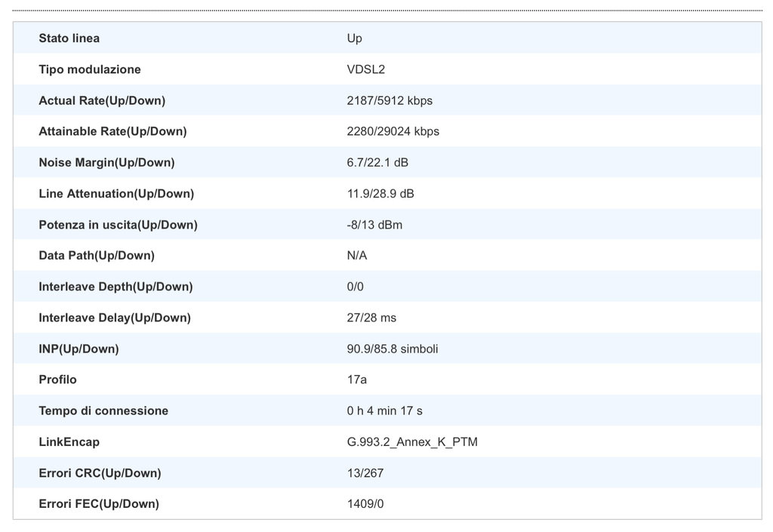The height and width of the screenshot is (532, 773).
Task: Select the '11.9/28.9 dB' value
Action: (380, 194)
